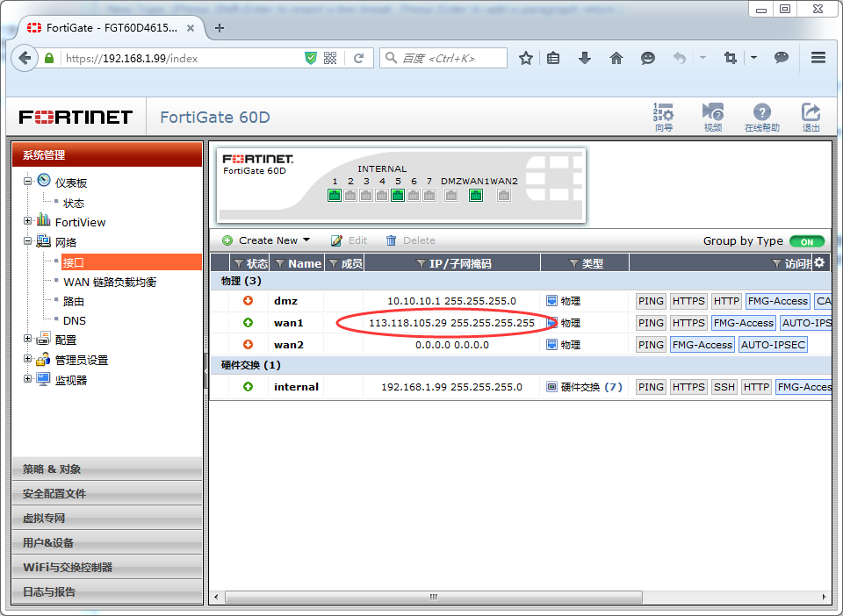This screenshot has width=843, height=616.
Task: Click the Delete button
Action: (411, 240)
